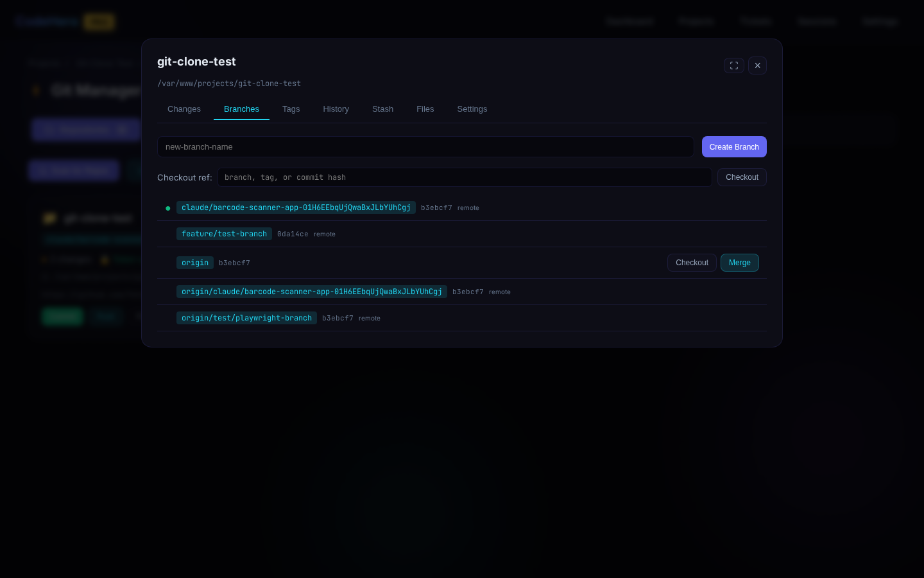
Task: Expand the git-clone-test dialog to fullscreen
Action: (x=733, y=66)
